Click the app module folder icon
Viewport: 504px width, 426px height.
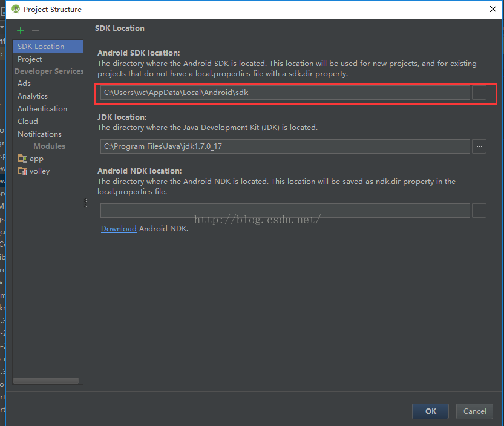pyautogui.click(x=22, y=159)
